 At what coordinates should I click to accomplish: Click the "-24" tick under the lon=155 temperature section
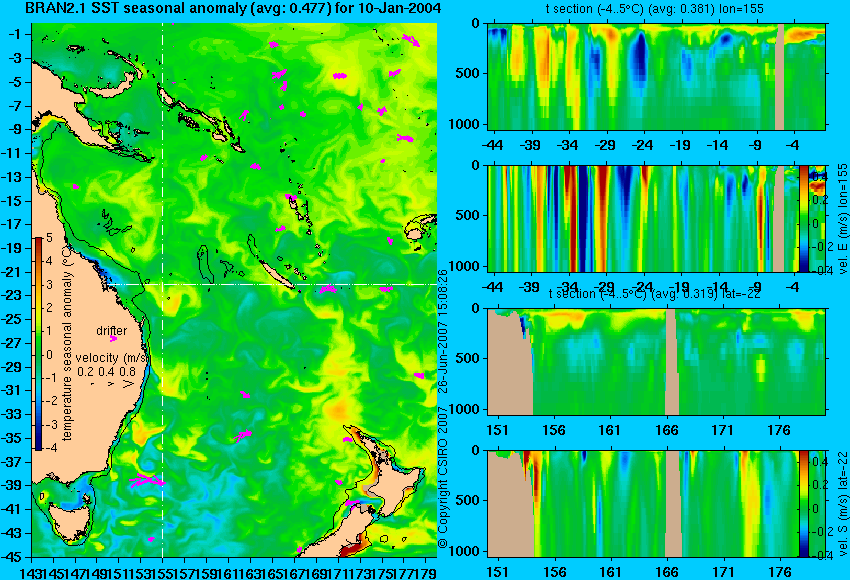click(643, 145)
